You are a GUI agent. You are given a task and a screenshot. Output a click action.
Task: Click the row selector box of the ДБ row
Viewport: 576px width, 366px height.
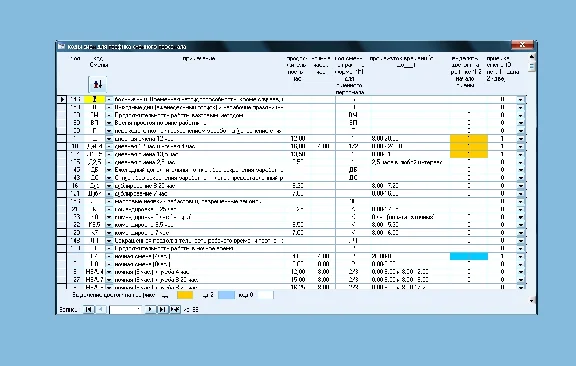click(62, 170)
